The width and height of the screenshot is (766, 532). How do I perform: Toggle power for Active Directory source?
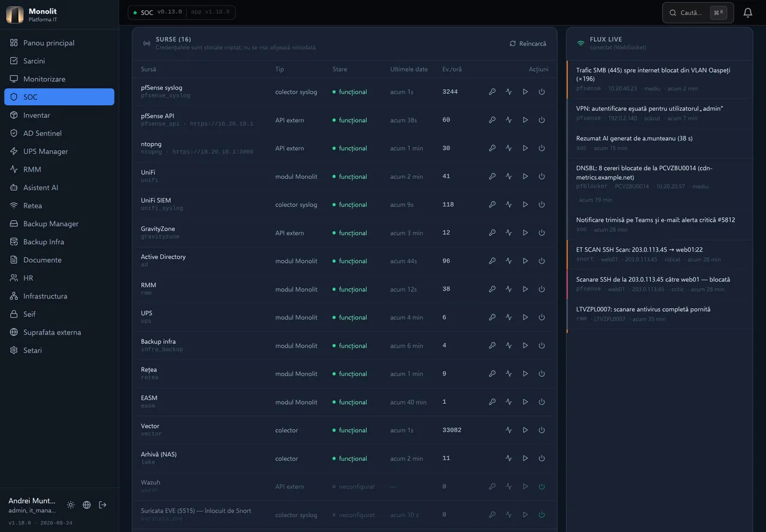(x=542, y=261)
